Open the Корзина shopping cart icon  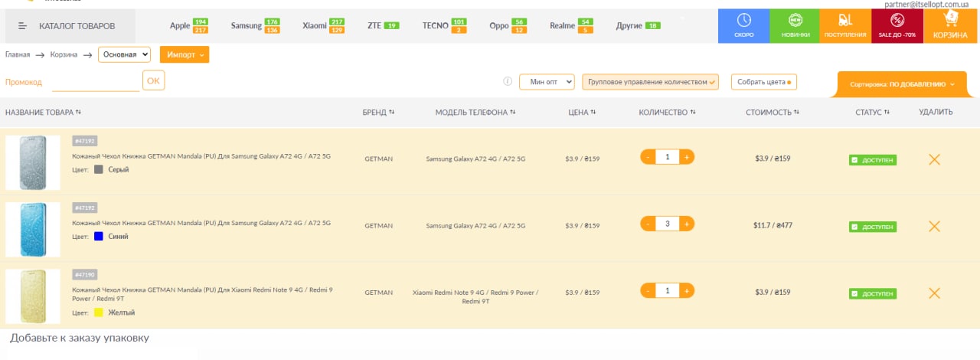tap(950, 26)
